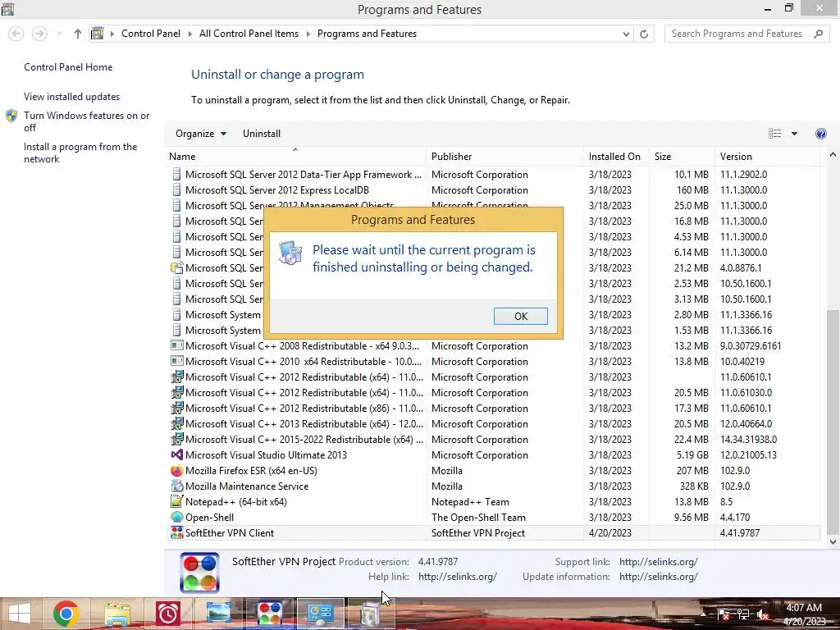The image size is (840, 630).
Task: Click the large SoftEther icon in details pane
Action: 199,572
